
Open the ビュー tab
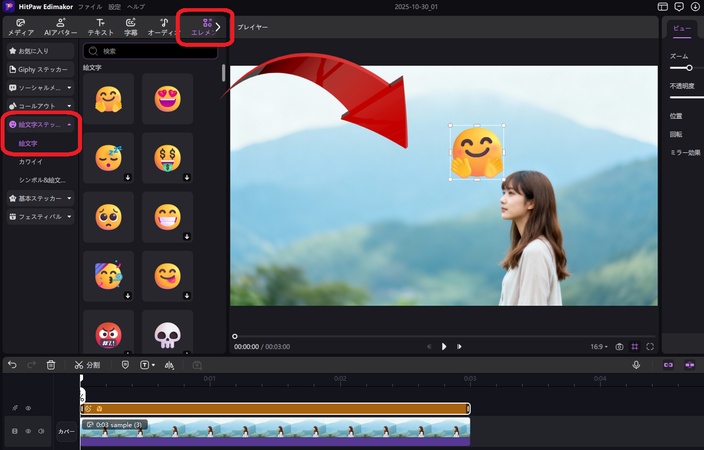(x=682, y=28)
